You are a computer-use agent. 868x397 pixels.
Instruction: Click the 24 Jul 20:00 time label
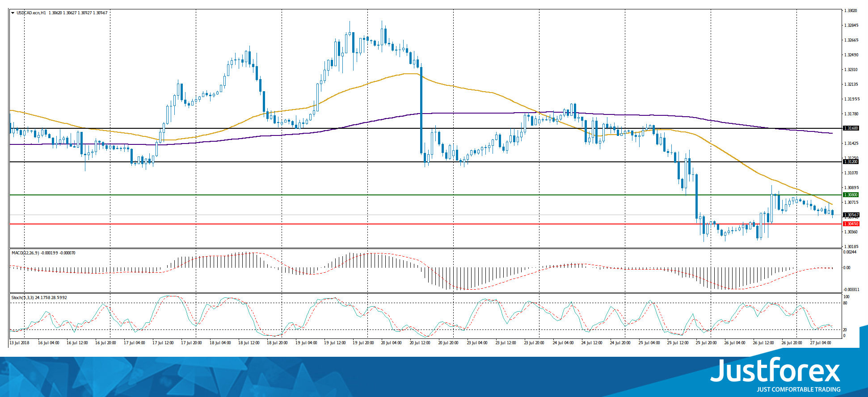click(621, 343)
